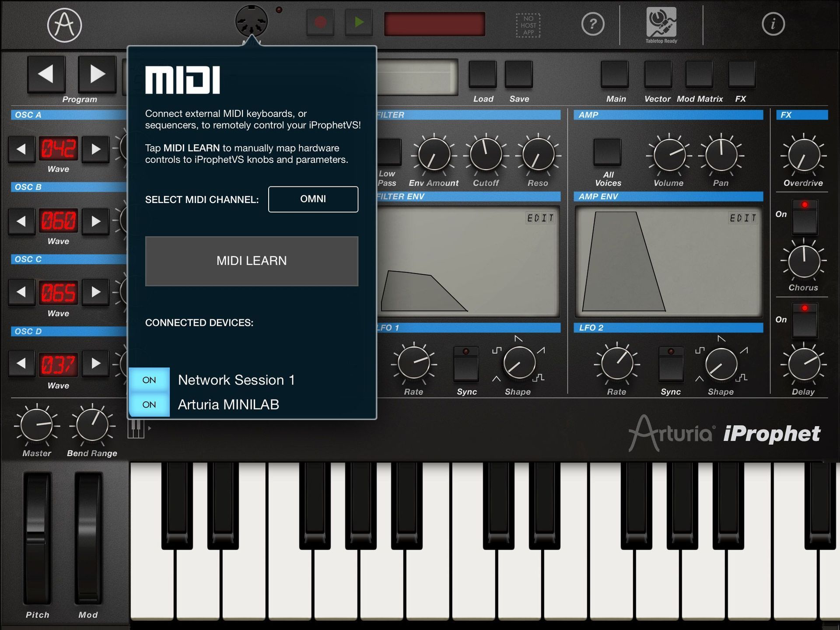Decrease OSC D wave number

click(21, 364)
